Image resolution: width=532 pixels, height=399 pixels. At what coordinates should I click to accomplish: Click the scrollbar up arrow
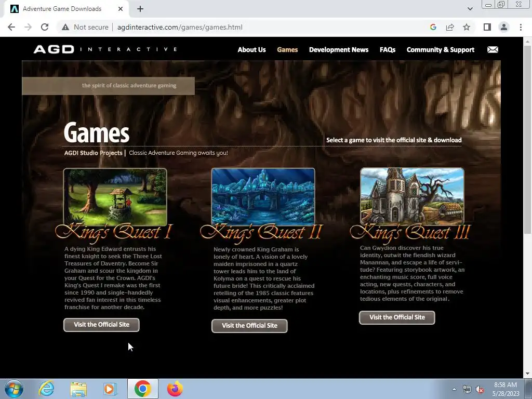(x=527, y=41)
